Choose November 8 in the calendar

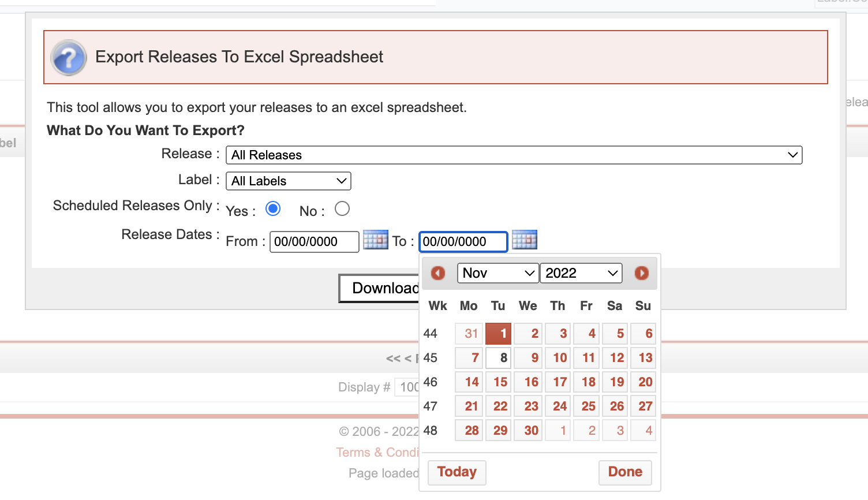(499, 358)
